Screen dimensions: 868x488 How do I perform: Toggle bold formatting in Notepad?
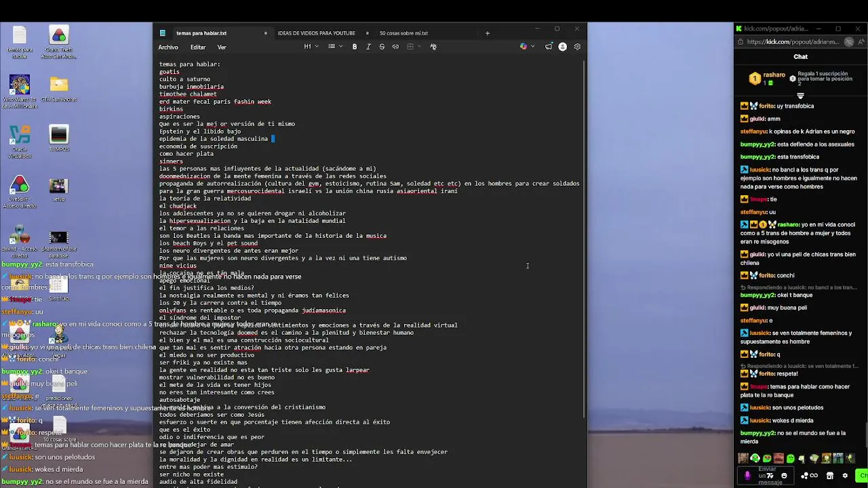354,47
